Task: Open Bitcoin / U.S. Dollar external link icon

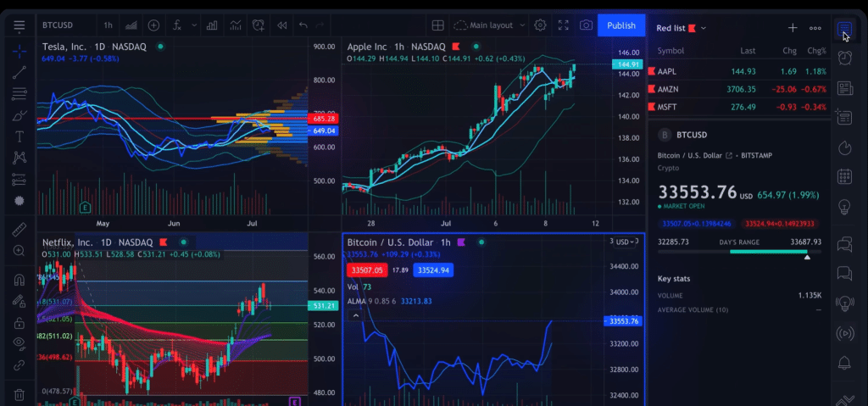Action: pos(728,156)
